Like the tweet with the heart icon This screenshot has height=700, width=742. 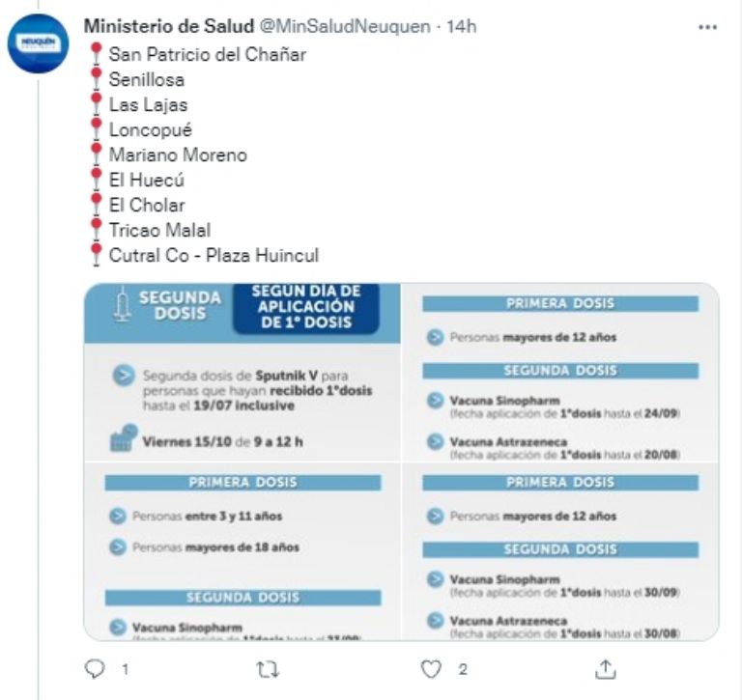click(431, 669)
